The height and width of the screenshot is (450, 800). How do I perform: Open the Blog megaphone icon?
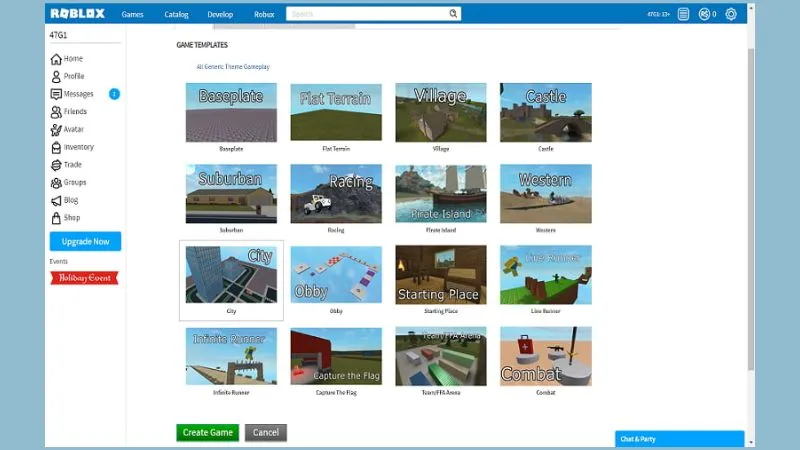pyautogui.click(x=56, y=201)
